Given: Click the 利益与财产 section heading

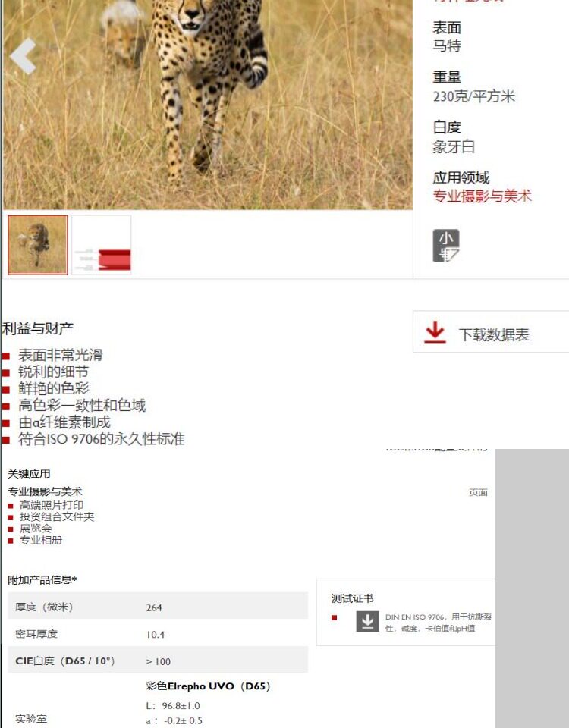Looking at the screenshot, I should click(x=38, y=328).
